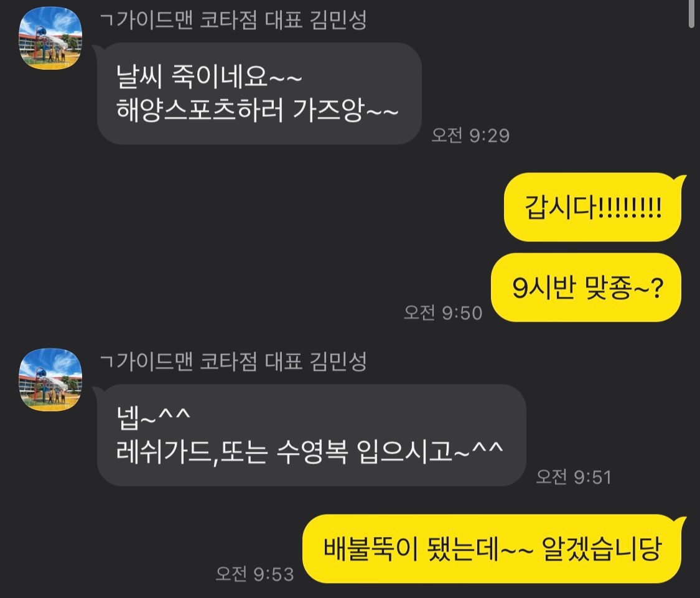Select the word 알겠습니당 in the last bubble

coord(601,549)
